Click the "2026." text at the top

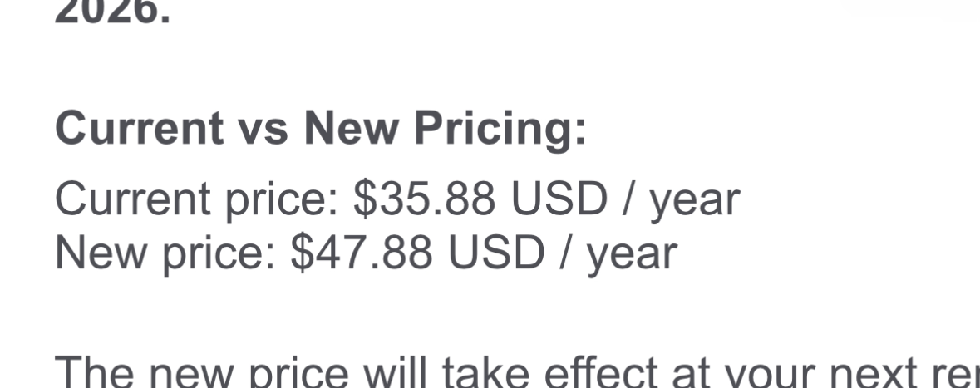click(x=112, y=13)
